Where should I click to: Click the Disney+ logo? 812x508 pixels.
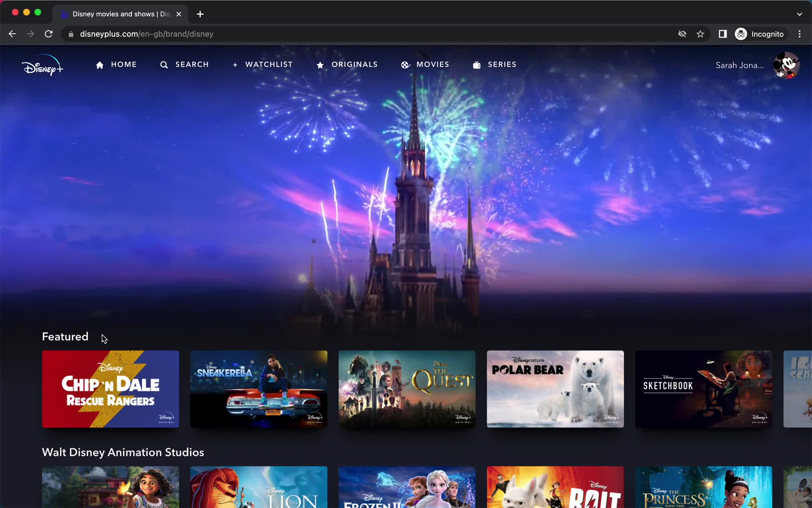click(42, 65)
